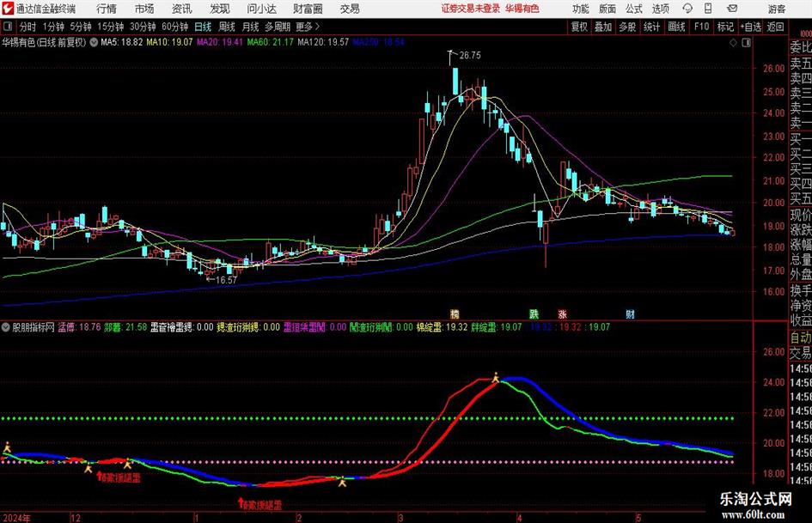
Task: Click the 标记 mark button
Action: (725, 27)
